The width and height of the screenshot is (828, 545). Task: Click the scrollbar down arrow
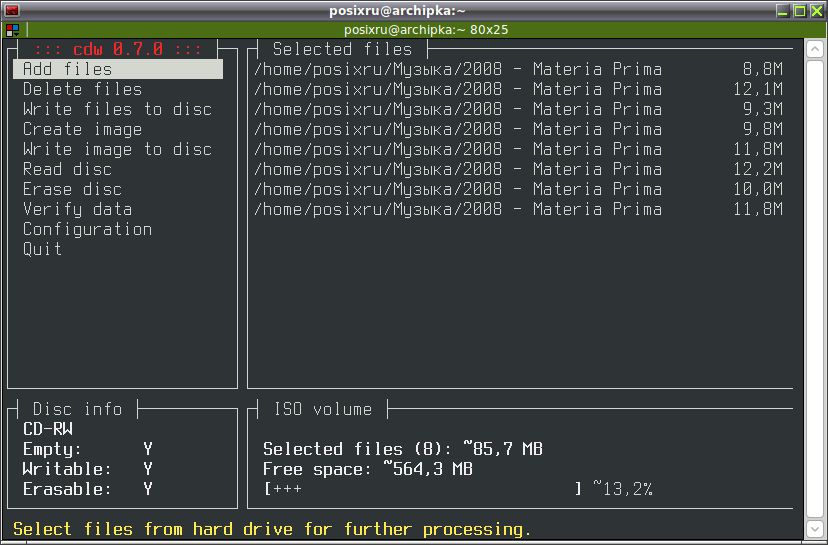815,528
